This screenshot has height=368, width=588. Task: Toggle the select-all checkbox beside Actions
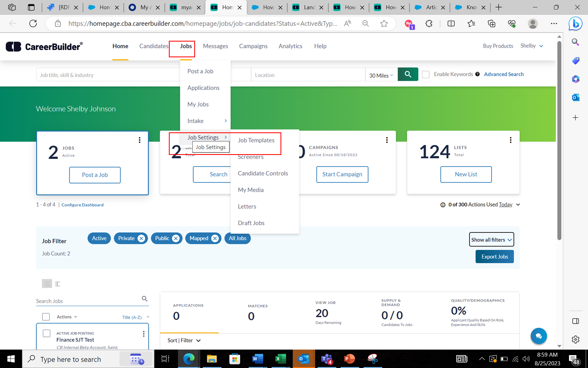[x=46, y=316]
